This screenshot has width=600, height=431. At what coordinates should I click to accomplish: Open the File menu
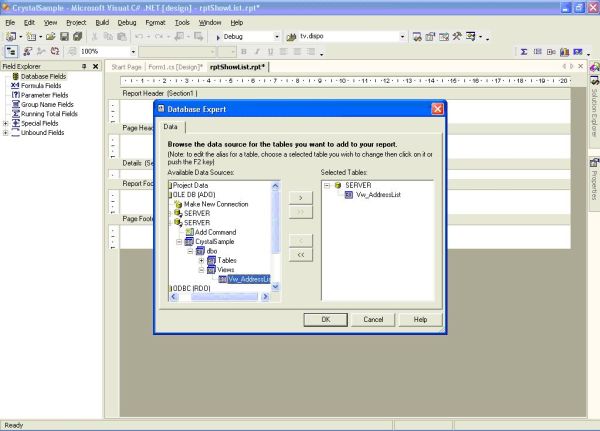tap(10, 23)
